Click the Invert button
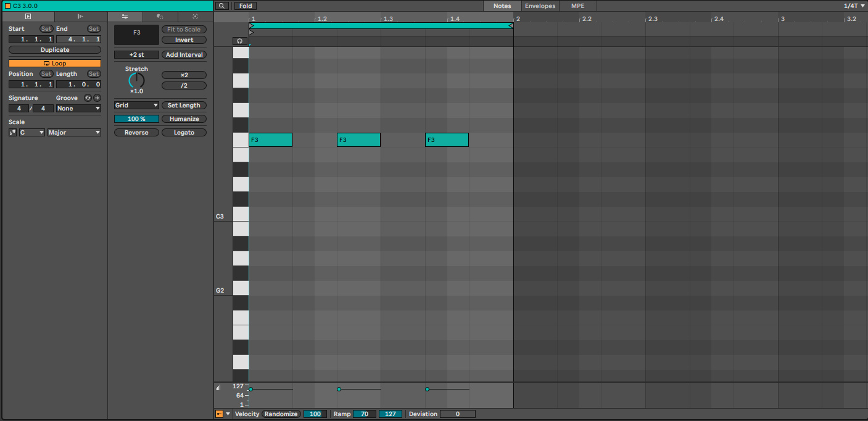 (184, 40)
